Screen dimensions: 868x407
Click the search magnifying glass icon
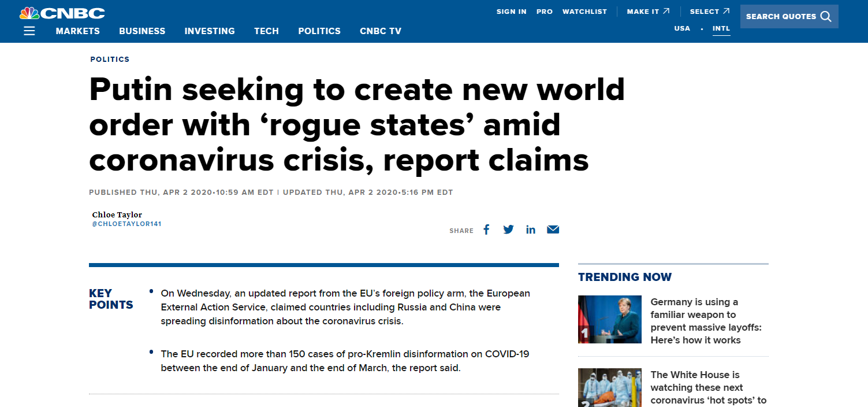826,16
